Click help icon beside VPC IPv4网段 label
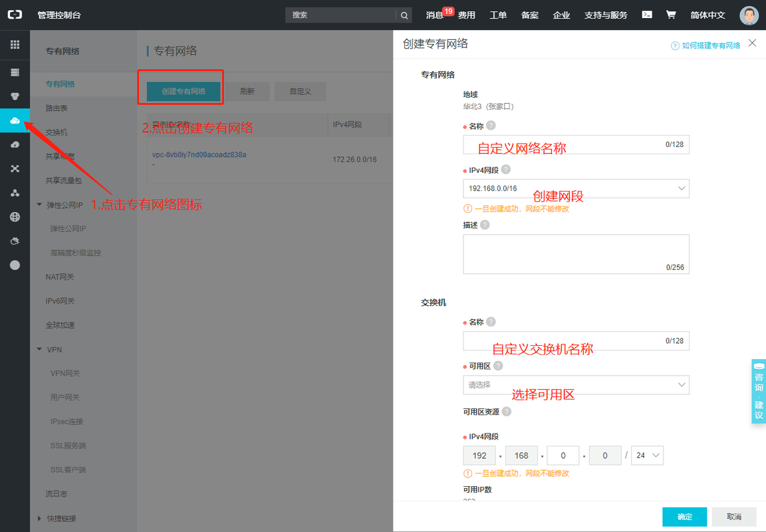 point(506,170)
